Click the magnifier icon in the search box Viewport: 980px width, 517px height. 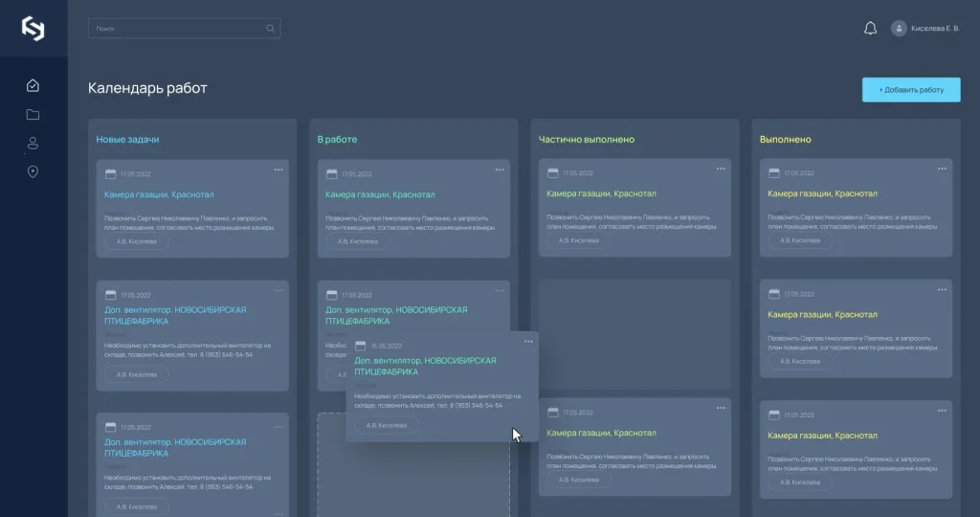click(x=271, y=29)
